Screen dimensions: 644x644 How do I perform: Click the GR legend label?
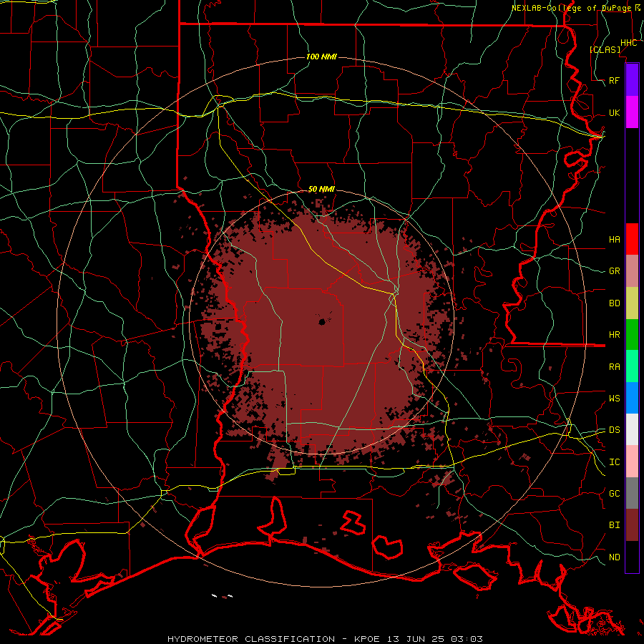[x=615, y=271]
